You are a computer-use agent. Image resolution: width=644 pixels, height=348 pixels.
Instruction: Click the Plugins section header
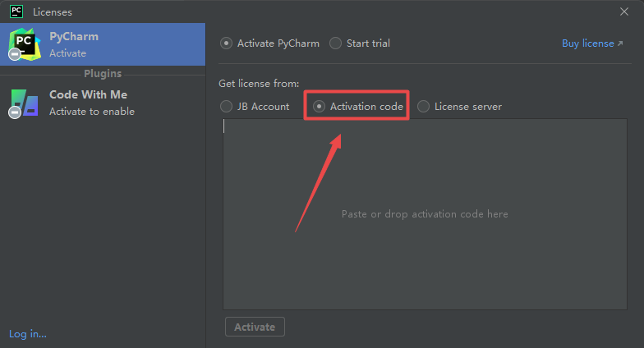102,74
